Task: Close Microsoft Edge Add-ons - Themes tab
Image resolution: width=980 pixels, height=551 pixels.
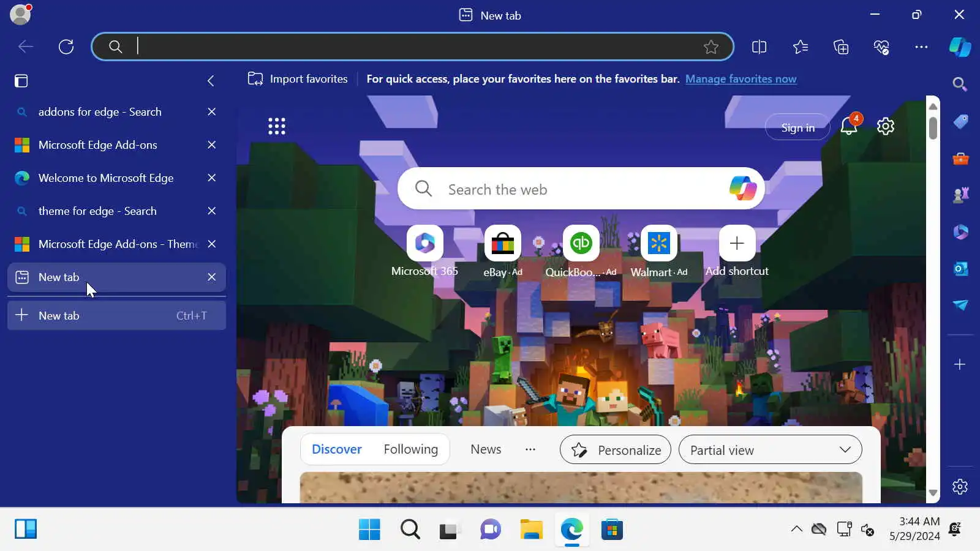Action: click(x=211, y=244)
